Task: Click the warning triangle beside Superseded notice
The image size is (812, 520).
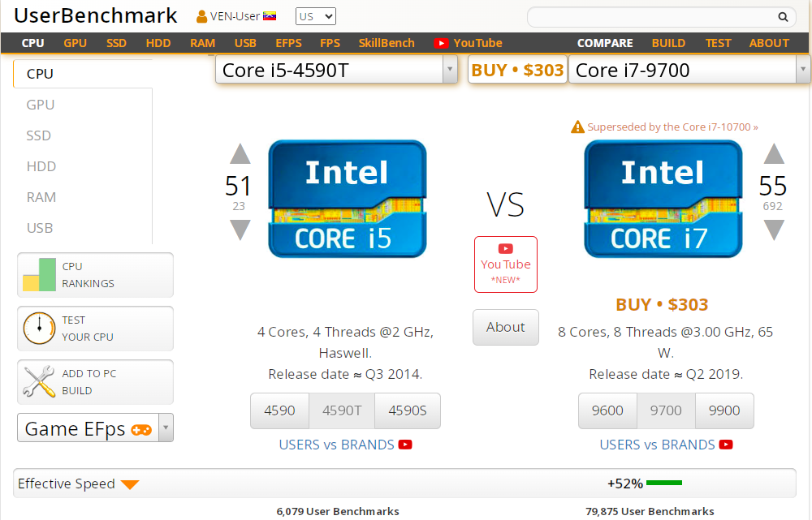Action: [x=577, y=127]
